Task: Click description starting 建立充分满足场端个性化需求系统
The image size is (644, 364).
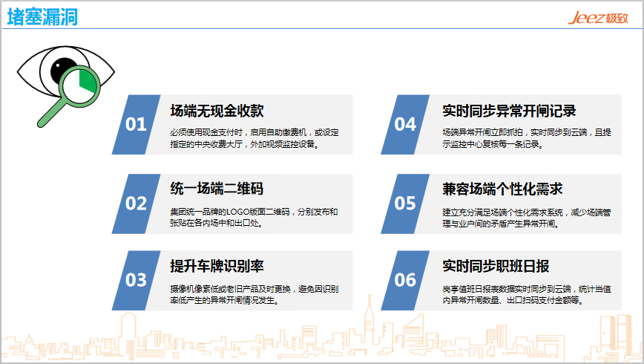Action: pyautogui.click(x=527, y=218)
